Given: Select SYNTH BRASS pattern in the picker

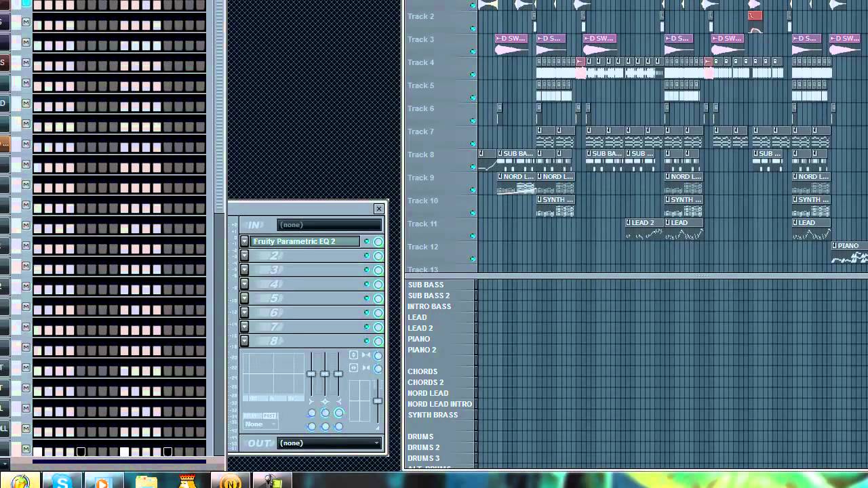Looking at the screenshot, I should [x=433, y=415].
